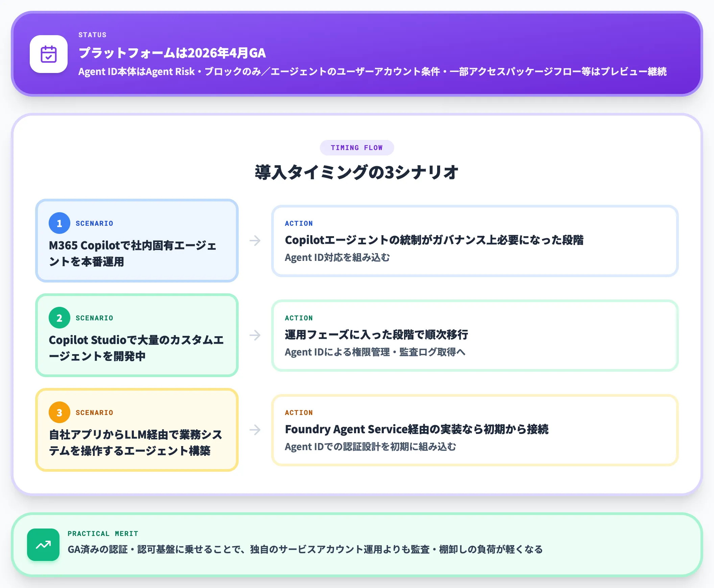Click the TIMING FLOW pill label
The image size is (714, 588).
357,148
